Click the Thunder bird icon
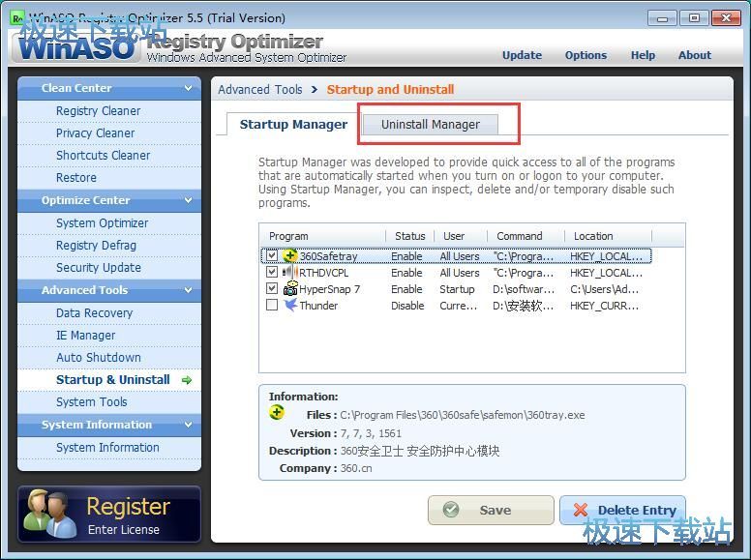Screen dimensions: 751x560 (x=289, y=305)
